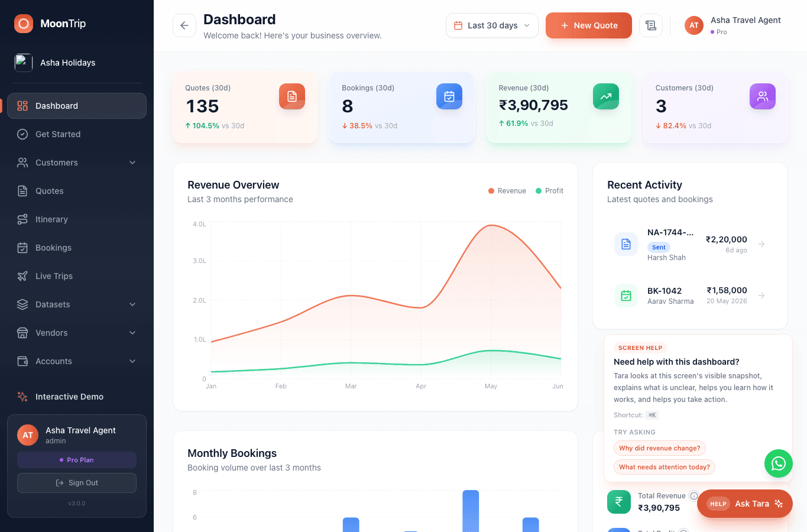Go to Quotes in the sidebar
807x532 pixels.
[77, 191]
